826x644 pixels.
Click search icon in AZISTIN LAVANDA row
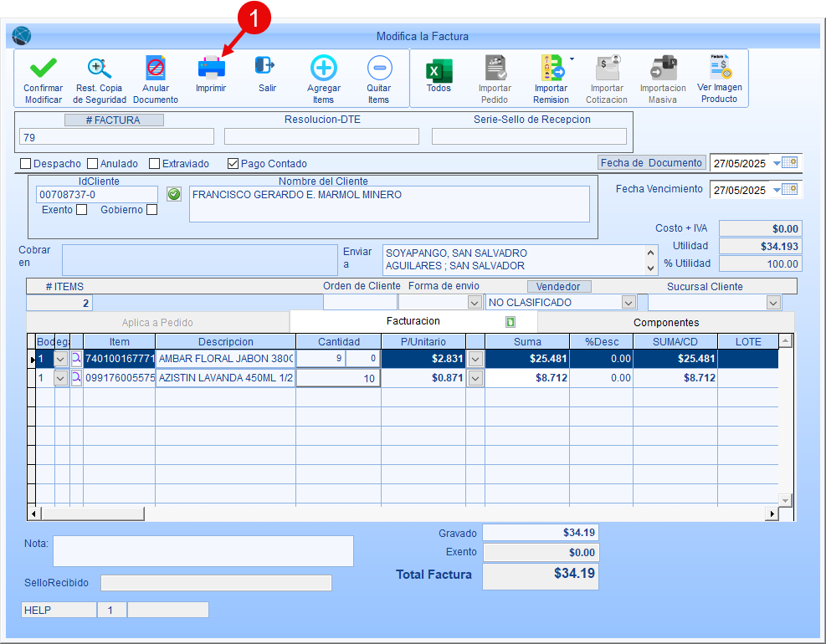coord(76,377)
